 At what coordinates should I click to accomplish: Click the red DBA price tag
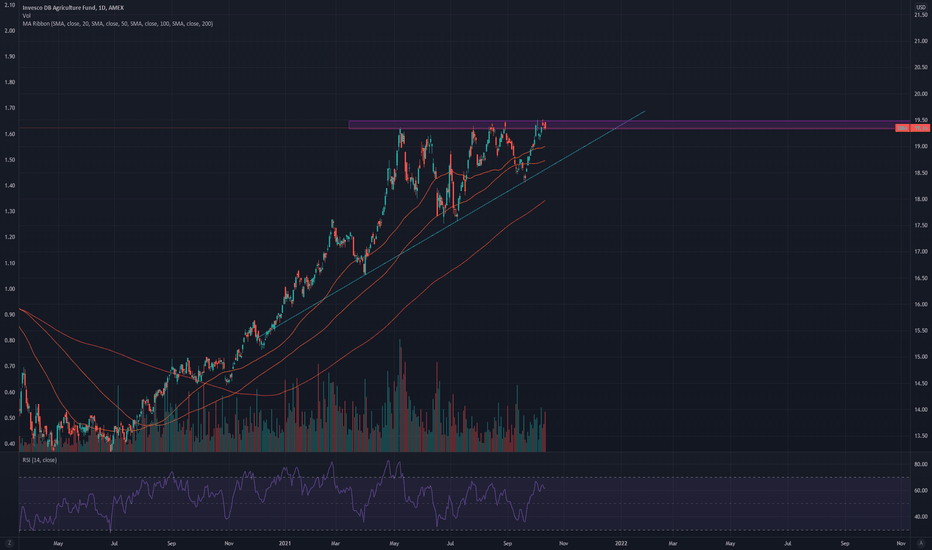tap(912, 128)
